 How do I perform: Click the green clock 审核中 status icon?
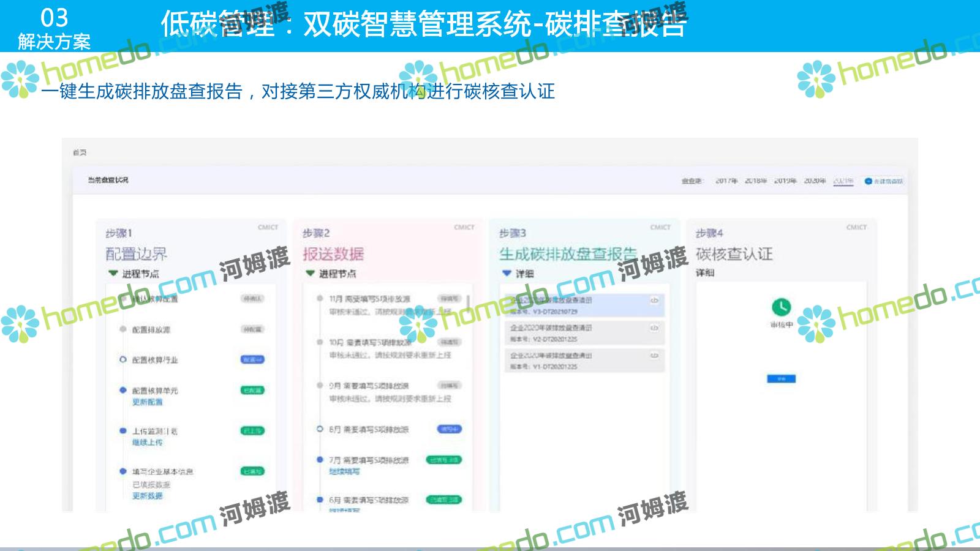(x=781, y=307)
